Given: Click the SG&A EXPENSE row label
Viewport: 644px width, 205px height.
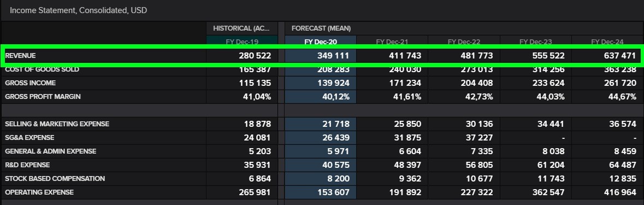Looking at the screenshot, I should [29, 137].
